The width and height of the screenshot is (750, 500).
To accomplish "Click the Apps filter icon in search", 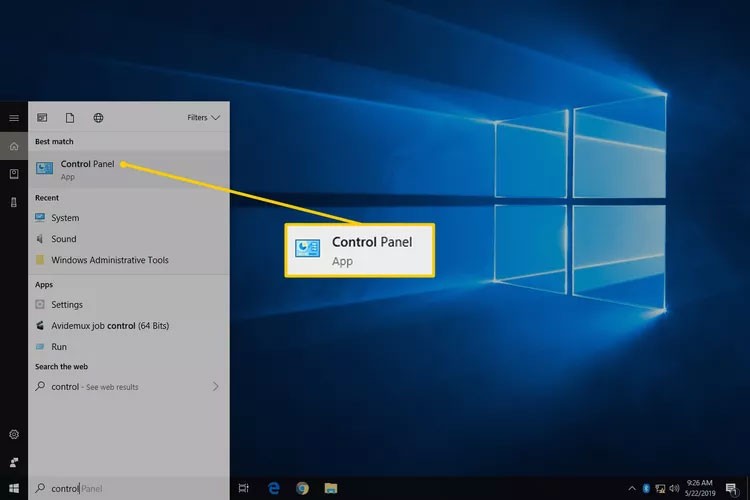I will 42,118.
